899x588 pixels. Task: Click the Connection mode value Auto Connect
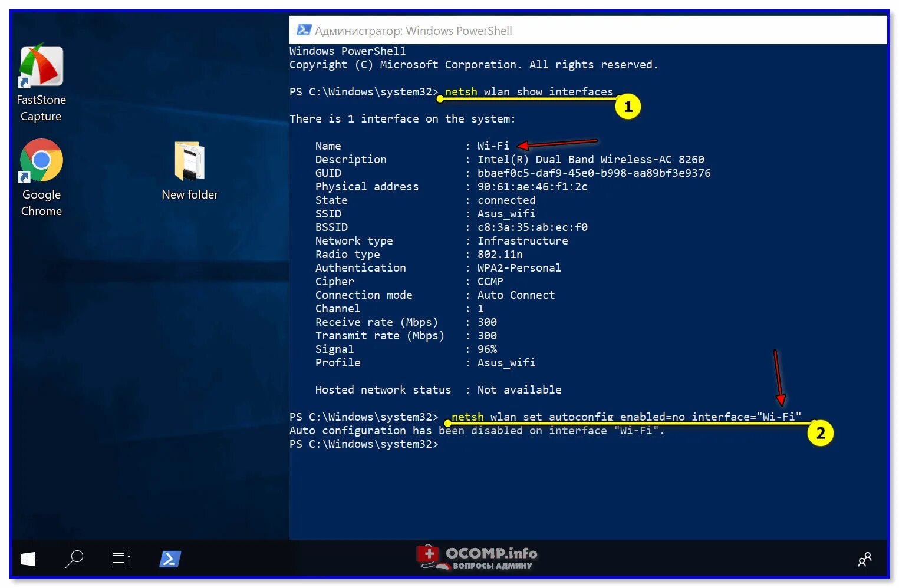coord(516,295)
